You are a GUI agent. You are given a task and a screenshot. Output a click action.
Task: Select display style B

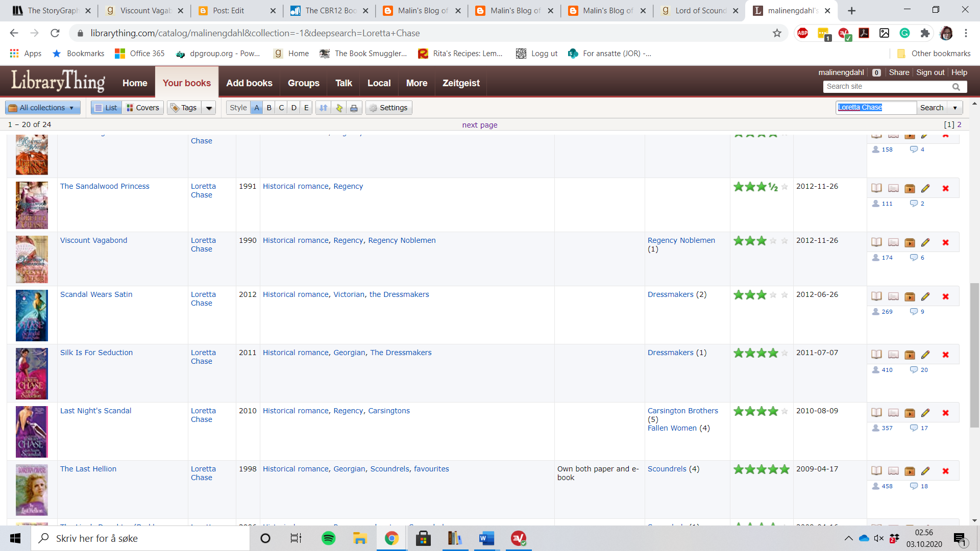269,108
